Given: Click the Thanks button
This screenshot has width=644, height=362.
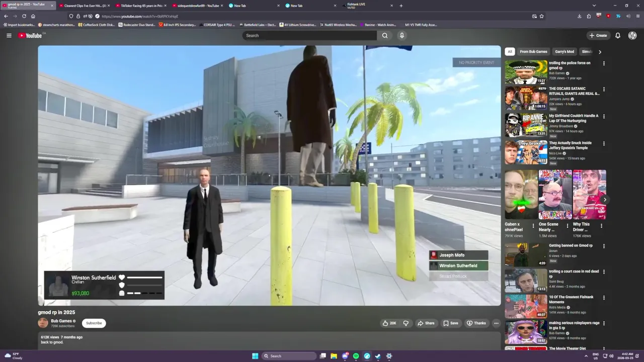Looking at the screenshot, I should [476, 323].
